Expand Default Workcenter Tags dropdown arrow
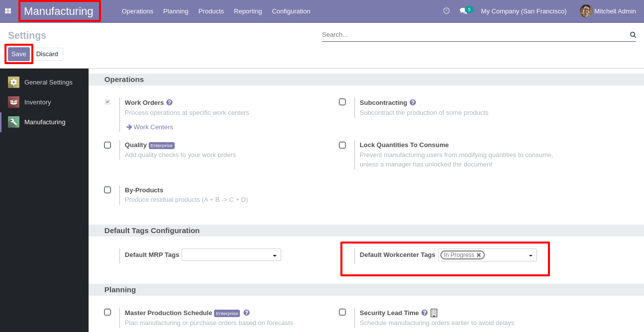This screenshot has height=332, width=644. 531,255
